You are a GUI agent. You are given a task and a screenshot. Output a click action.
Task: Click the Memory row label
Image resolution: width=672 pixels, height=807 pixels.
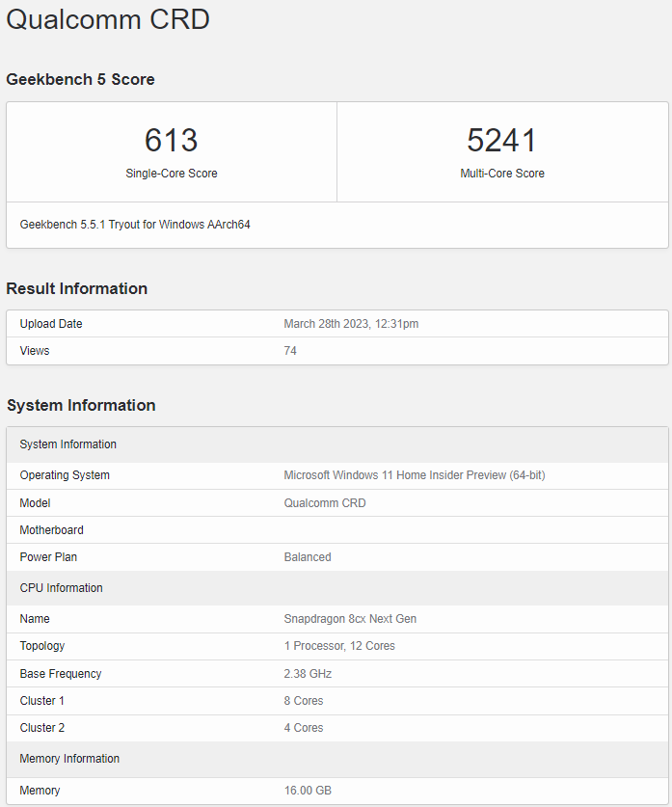tap(40, 790)
